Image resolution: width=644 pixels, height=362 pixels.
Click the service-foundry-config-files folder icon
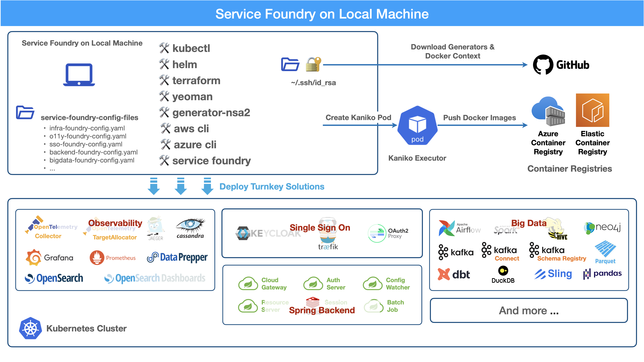tap(25, 112)
